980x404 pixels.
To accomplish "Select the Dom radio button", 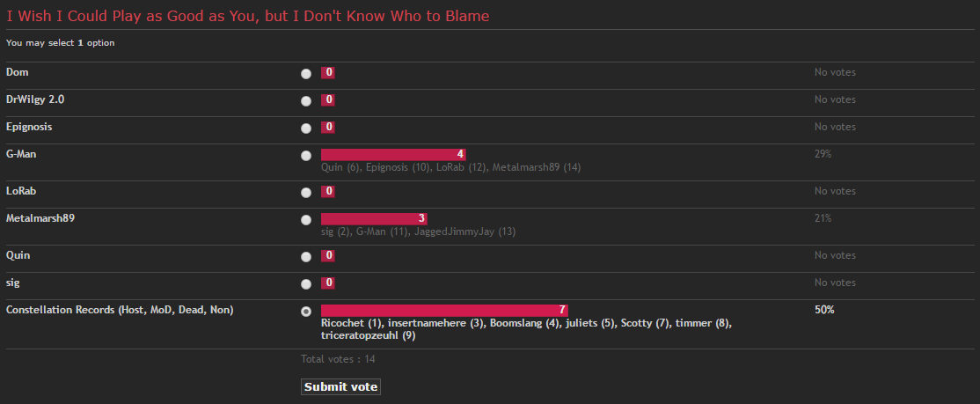I will coord(305,74).
